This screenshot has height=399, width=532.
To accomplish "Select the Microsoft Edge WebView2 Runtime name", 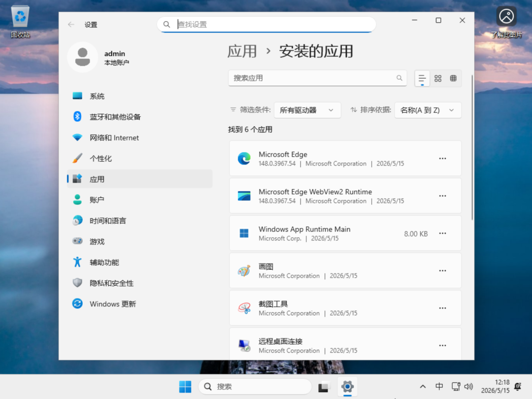I will [315, 192].
